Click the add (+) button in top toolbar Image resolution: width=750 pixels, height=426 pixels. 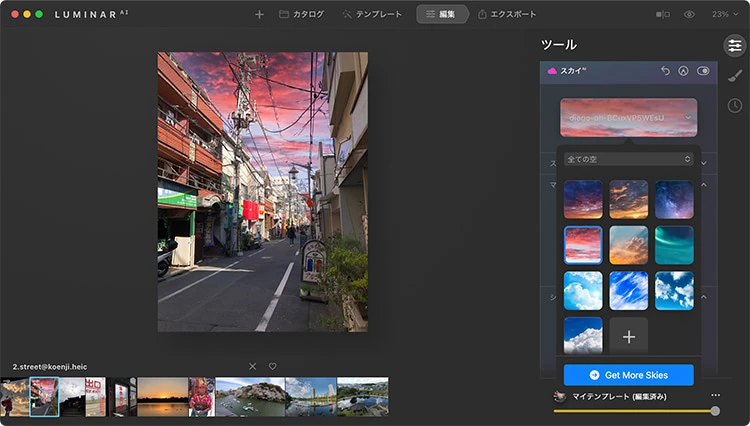coord(260,15)
